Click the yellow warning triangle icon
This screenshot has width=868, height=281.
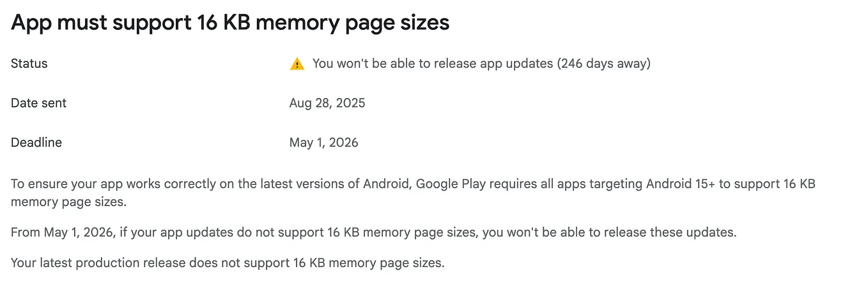pos(297,64)
